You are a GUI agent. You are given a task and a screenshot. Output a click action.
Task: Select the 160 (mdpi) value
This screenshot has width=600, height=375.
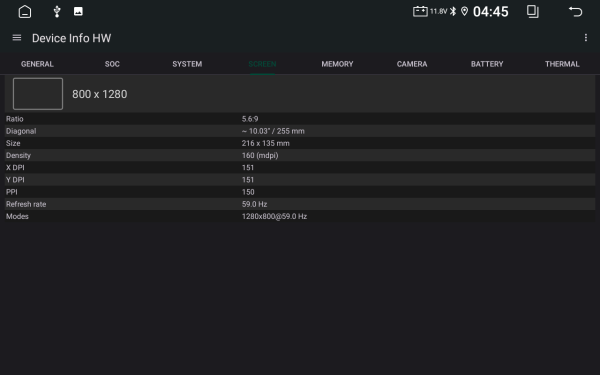click(260, 155)
